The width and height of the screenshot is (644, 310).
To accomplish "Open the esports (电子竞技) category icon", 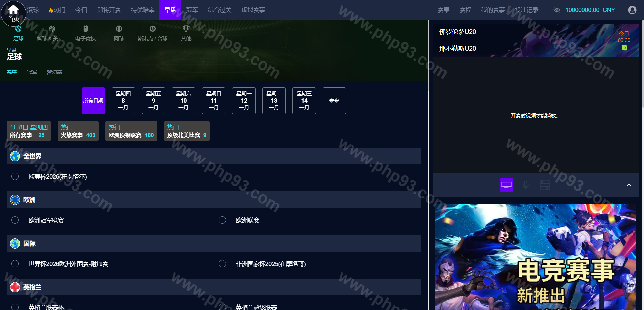I will [85, 29].
